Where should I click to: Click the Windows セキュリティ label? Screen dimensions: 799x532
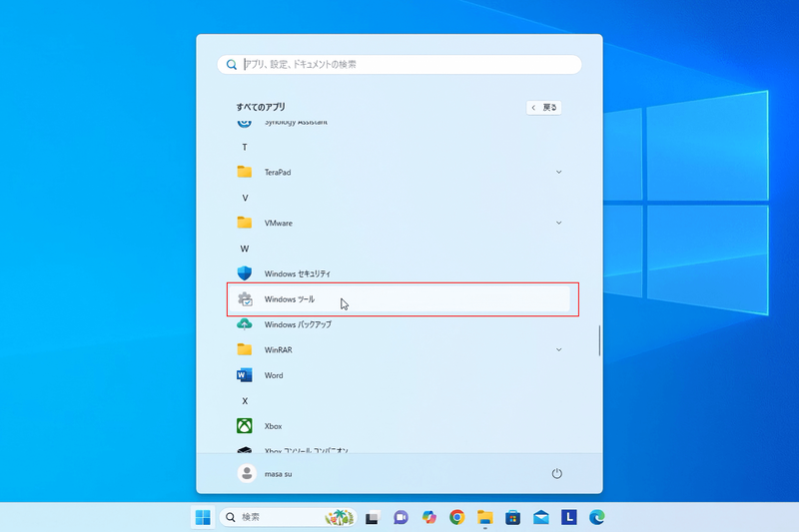click(x=297, y=273)
